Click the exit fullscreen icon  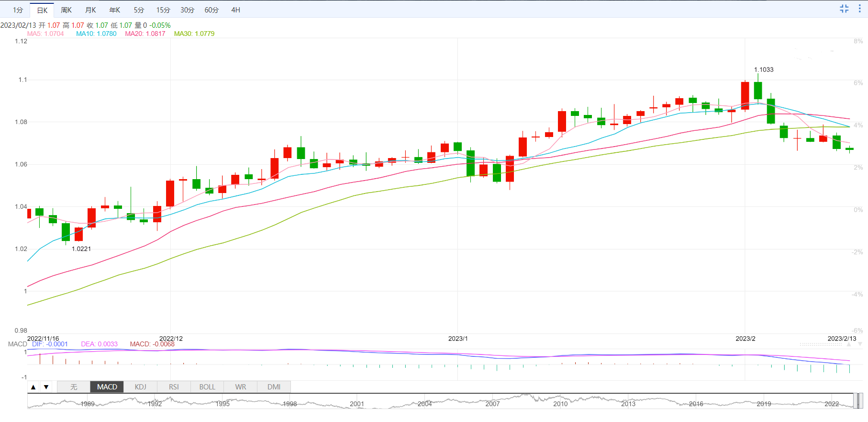click(x=844, y=9)
